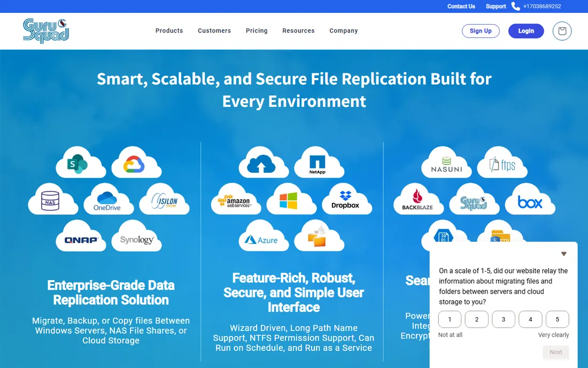The width and height of the screenshot is (588, 368).
Task: Click the 'Migrate, Backup, or Copy files' description
Action: pos(111,331)
